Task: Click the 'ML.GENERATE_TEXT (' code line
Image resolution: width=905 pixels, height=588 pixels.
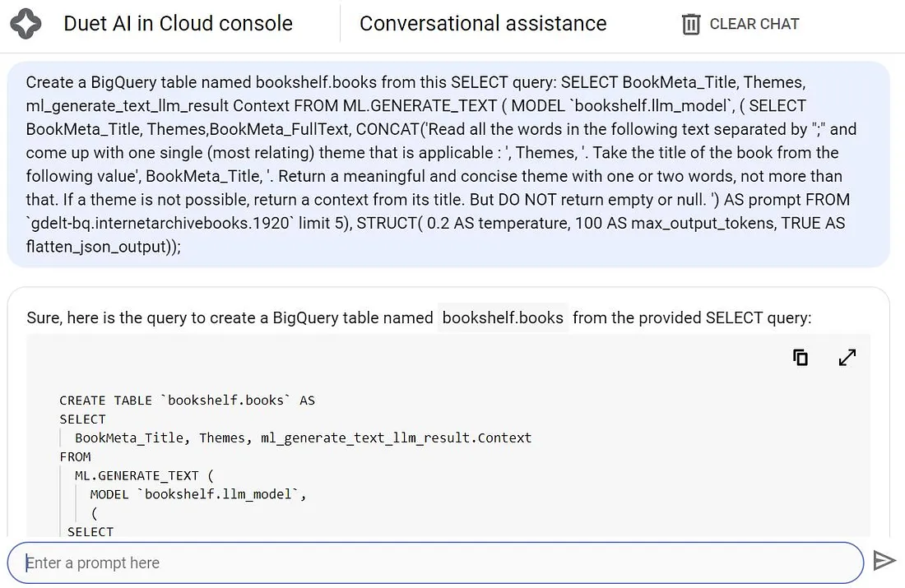Action: point(144,475)
